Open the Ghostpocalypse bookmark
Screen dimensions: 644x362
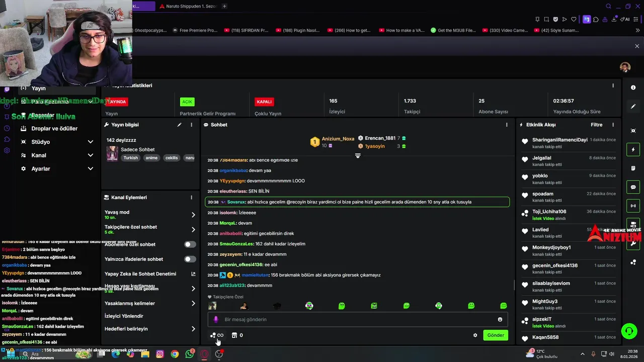coord(150,30)
